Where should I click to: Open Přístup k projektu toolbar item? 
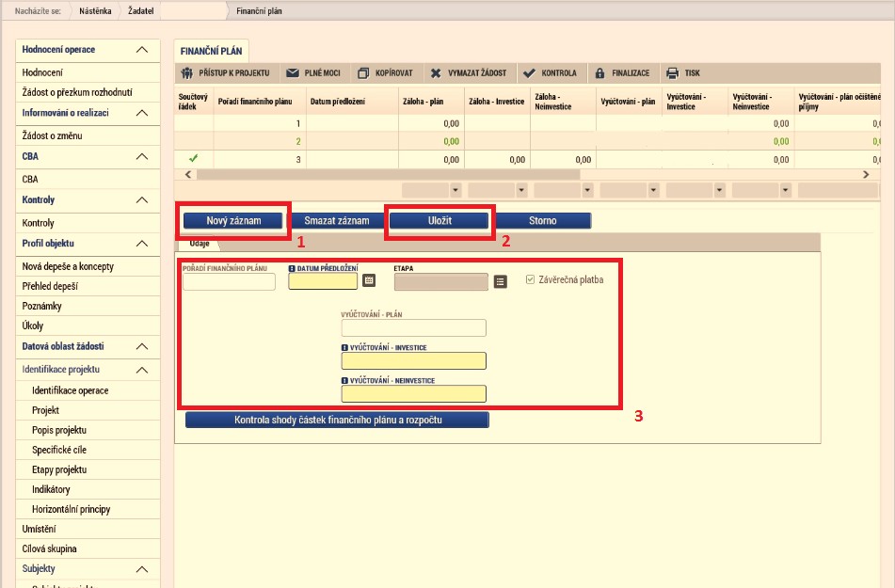click(x=225, y=73)
